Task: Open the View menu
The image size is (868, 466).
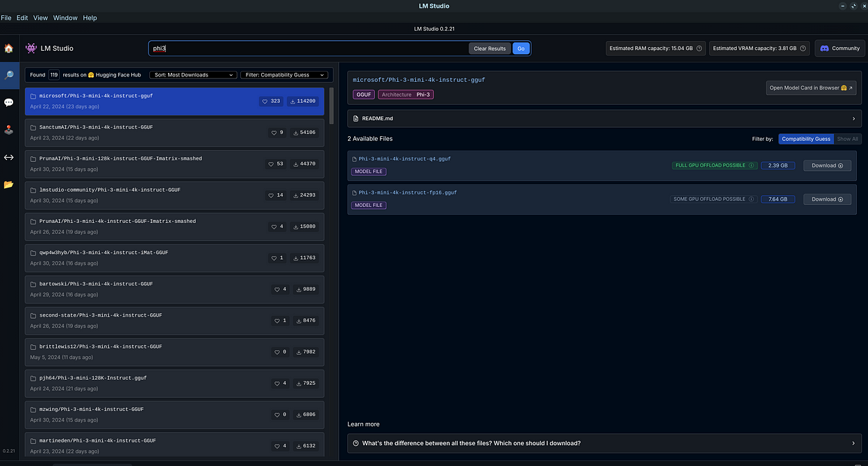Action: pyautogui.click(x=40, y=17)
